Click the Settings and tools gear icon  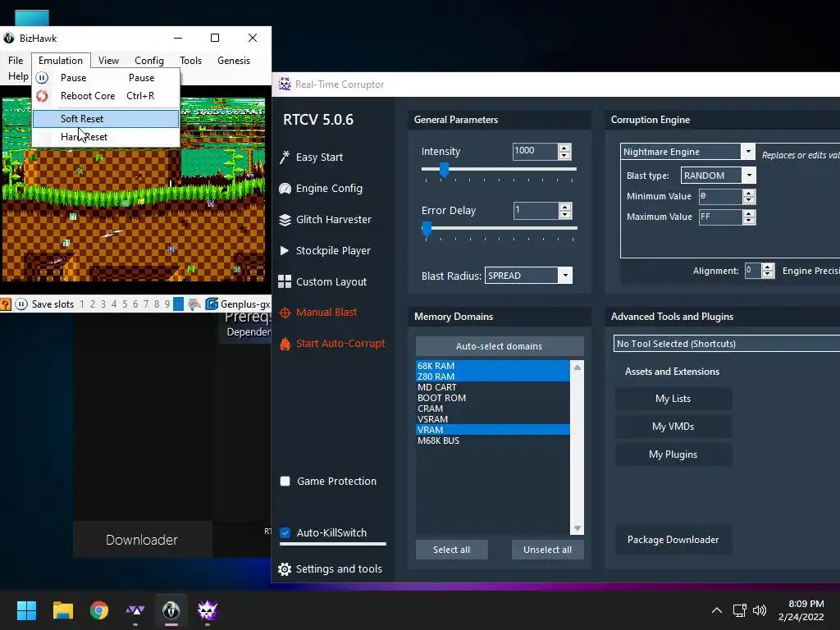coord(285,569)
